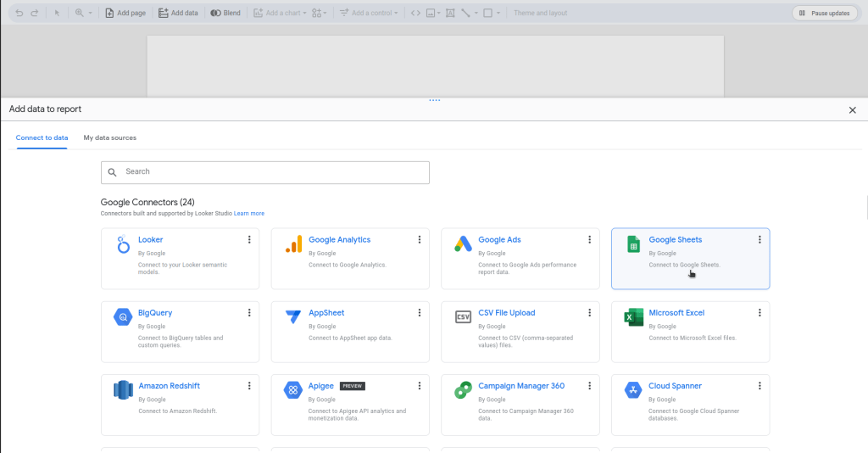Open more options for Google Sheets card
The width and height of the screenshot is (868, 453).
tap(759, 240)
